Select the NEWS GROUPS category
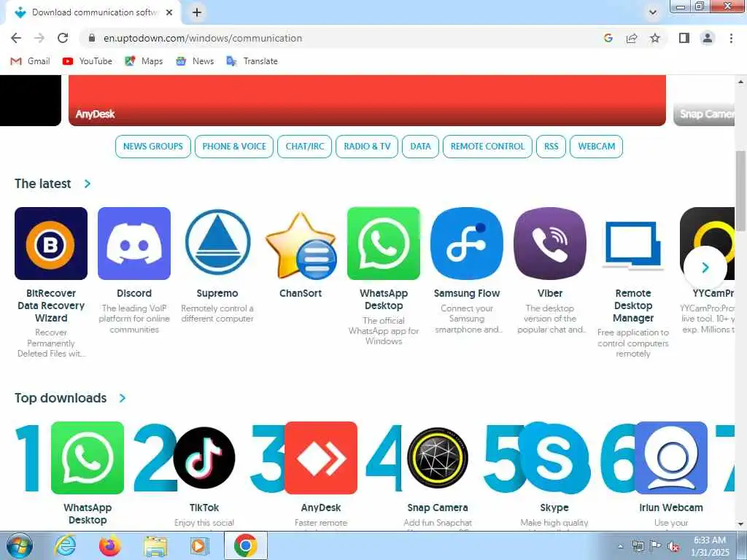747x560 pixels. [x=153, y=147]
